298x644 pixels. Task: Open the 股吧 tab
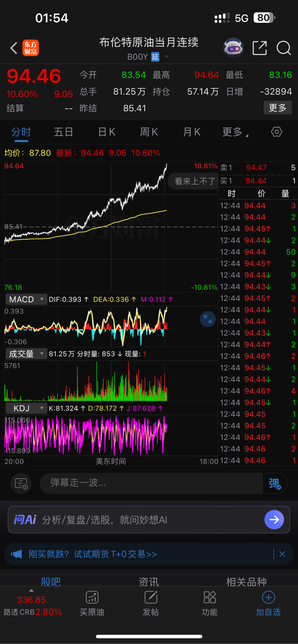click(51, 581)
